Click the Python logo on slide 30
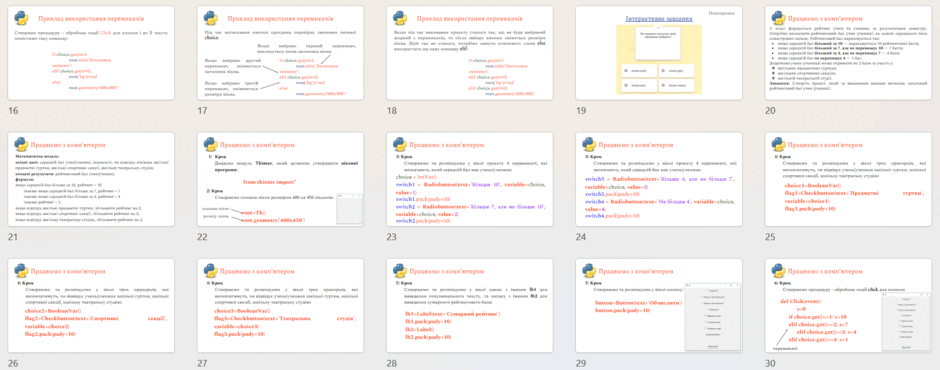The width and height of the screenshot is (940, 370). [x=778, y=270]
